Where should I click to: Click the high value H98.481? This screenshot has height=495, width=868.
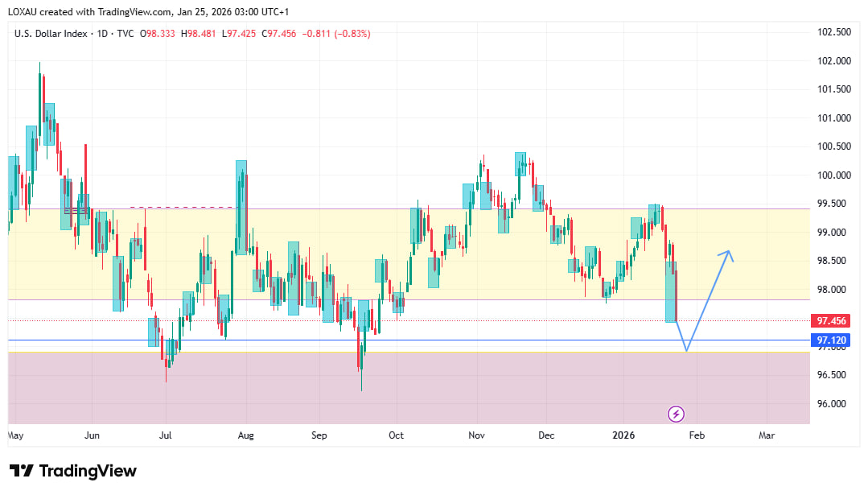[198, 34]
